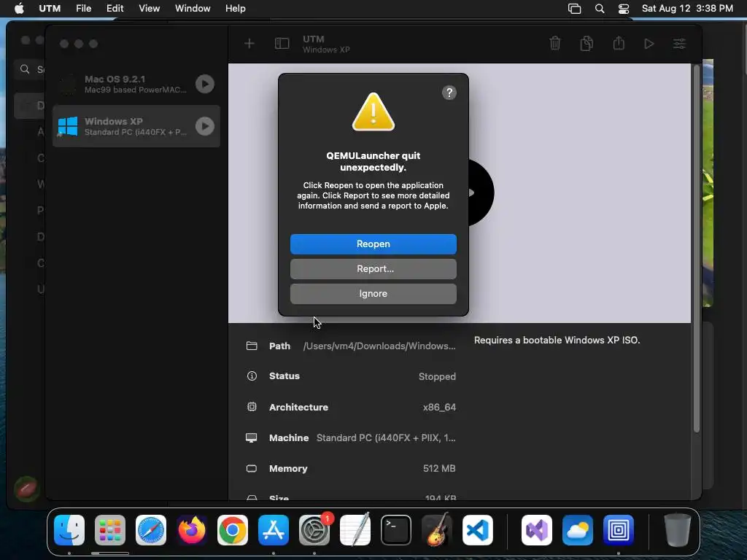747x560 pixels.
Task: Click the trash icon to delete VM
Action: [555, 43]
